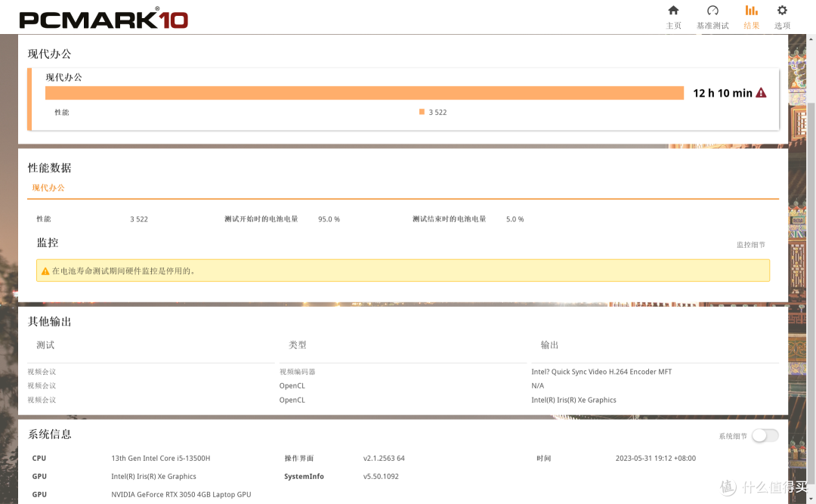Click the 2023-05-31 19:12 +08:00 timestamp
The width and height of the screenshot is (816, 504).
656,458
